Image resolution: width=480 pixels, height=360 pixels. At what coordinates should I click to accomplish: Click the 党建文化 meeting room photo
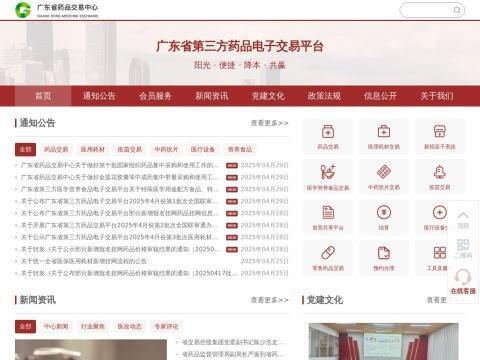pos(384,341)
